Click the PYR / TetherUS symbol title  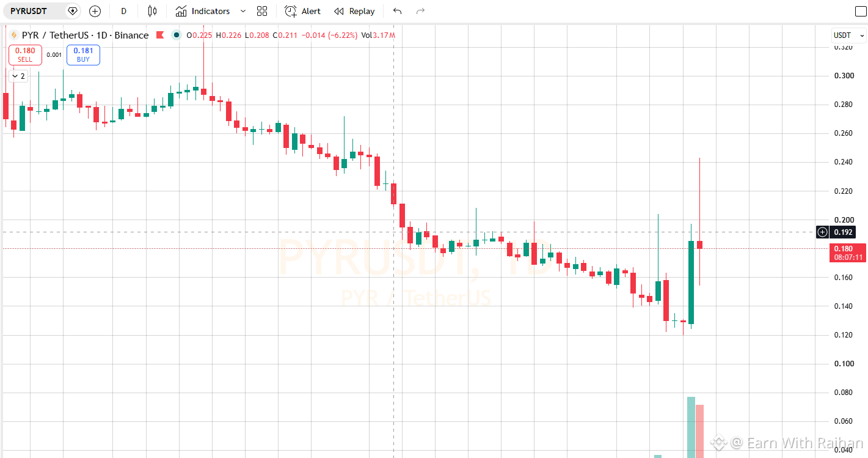coord(85,35)
